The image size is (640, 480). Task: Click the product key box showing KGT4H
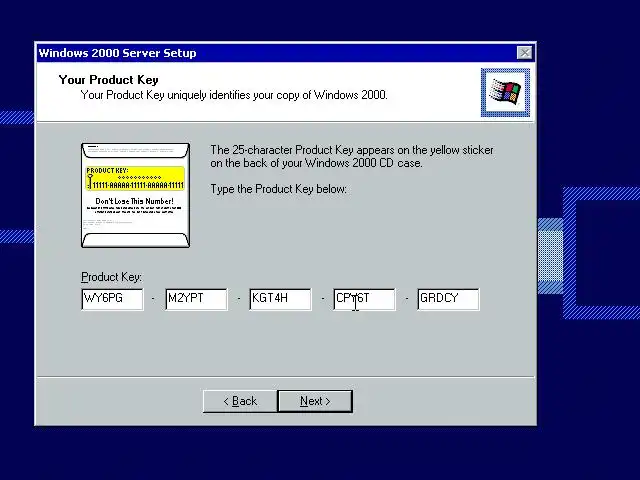280,299
